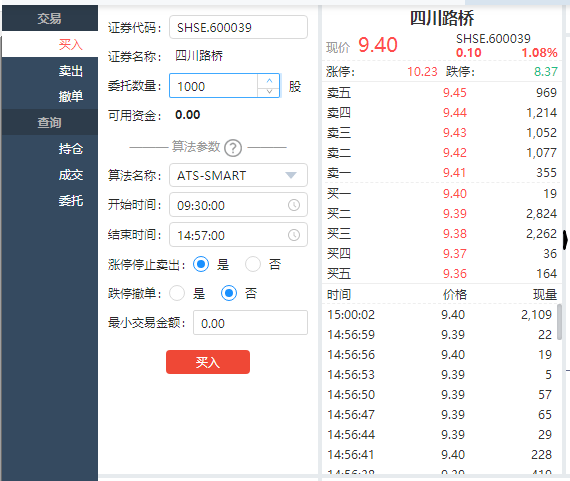Click the 卖二 price 9.42
This screenshot has width=570, height=481.
point(454,153)
